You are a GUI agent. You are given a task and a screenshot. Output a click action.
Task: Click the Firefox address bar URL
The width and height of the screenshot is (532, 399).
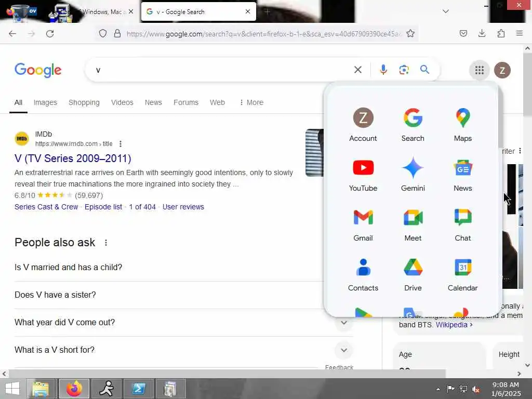pyautogui.click(x=263, y=33)
